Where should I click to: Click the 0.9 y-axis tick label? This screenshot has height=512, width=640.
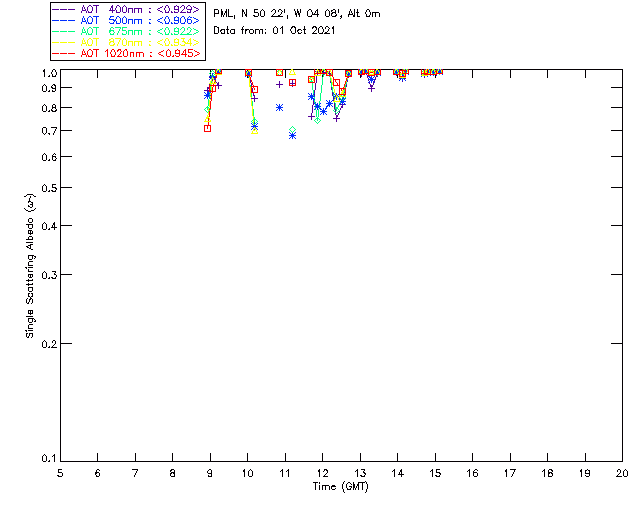point(49,88)
